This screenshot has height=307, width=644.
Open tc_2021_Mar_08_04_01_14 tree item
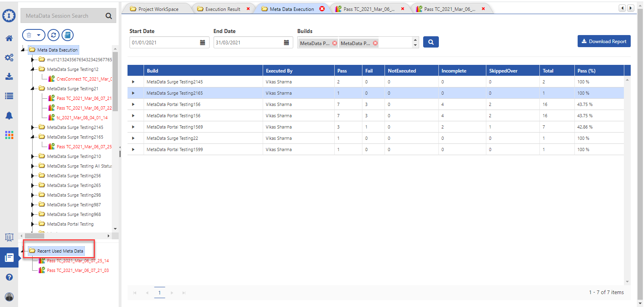(82, 118)
